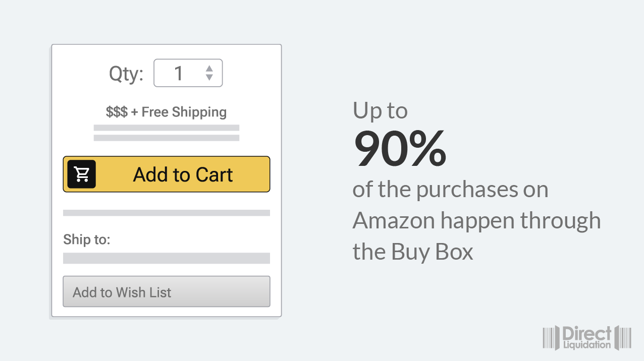
Task: Click the "$$$ + Free Shipping" price text
Action: (x=166, y=112)
